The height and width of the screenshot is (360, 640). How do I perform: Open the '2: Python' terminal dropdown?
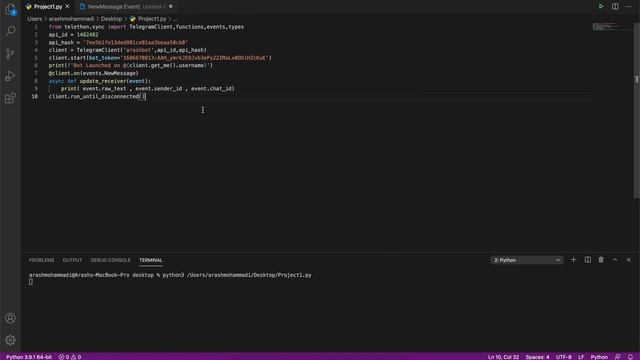point(527,260)
